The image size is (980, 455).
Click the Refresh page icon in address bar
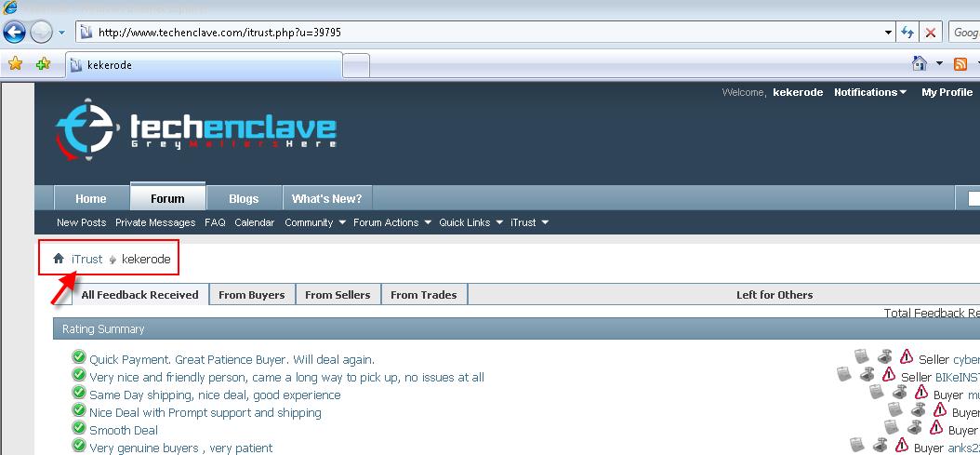907,33
